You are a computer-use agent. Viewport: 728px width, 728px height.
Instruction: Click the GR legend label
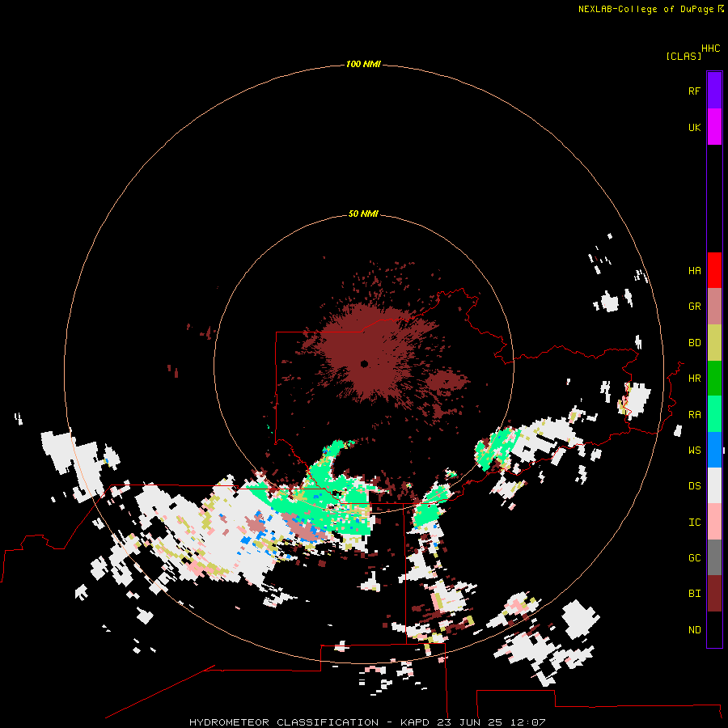click(695, 307)
